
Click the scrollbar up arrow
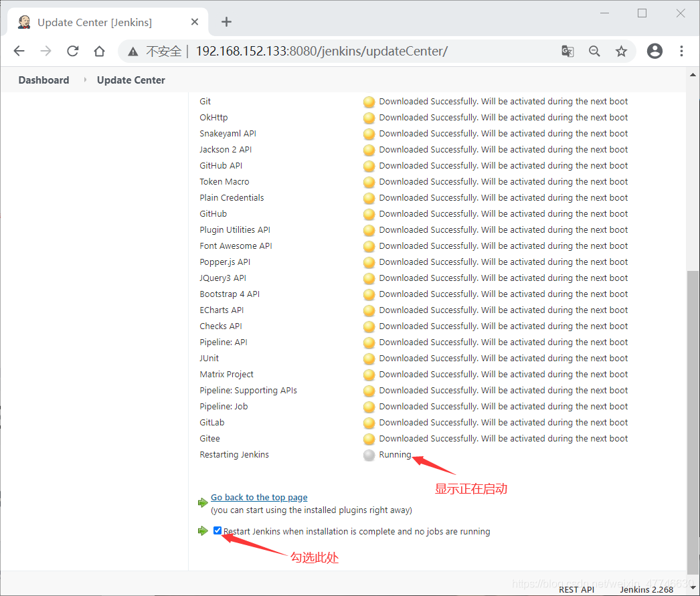[693, 74]
